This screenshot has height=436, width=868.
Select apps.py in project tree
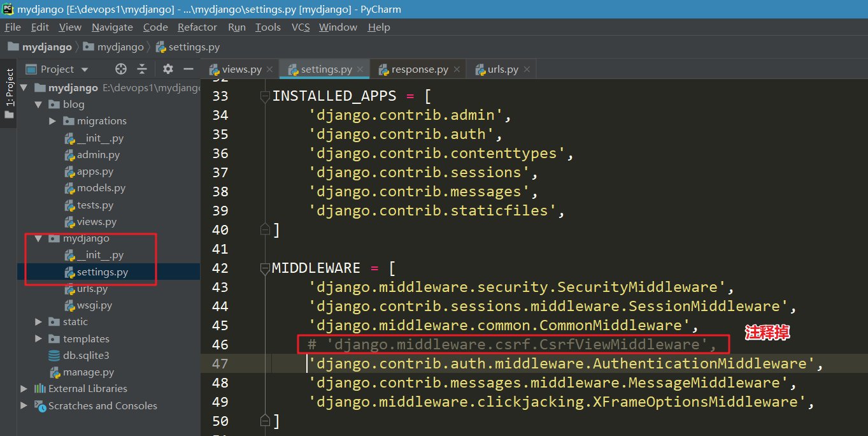pos(89,171)
